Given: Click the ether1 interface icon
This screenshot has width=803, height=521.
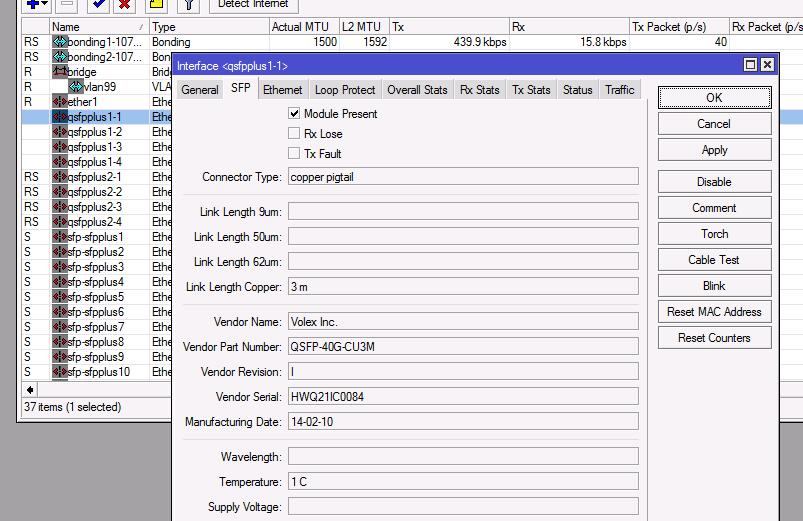Looking at the screenshot, I should [x=59, y=102].
